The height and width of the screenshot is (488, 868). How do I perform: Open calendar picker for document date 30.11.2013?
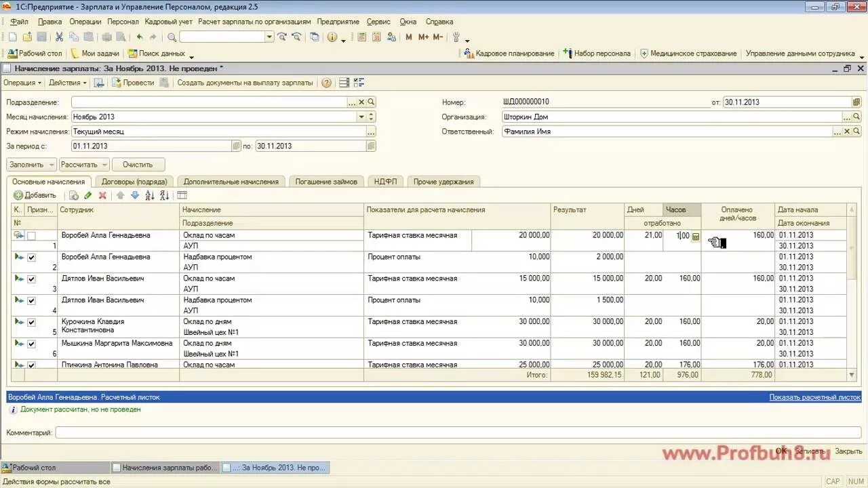pyautogui.click(x=856, y=102)
